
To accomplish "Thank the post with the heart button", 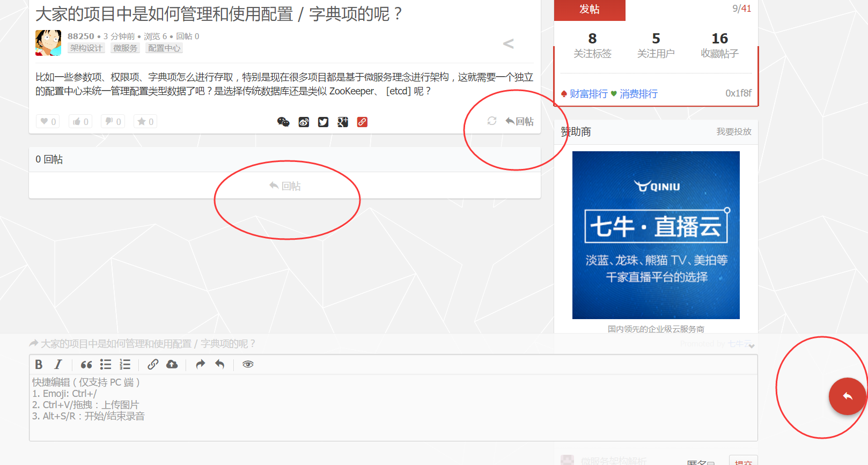I will pos(48,122).
